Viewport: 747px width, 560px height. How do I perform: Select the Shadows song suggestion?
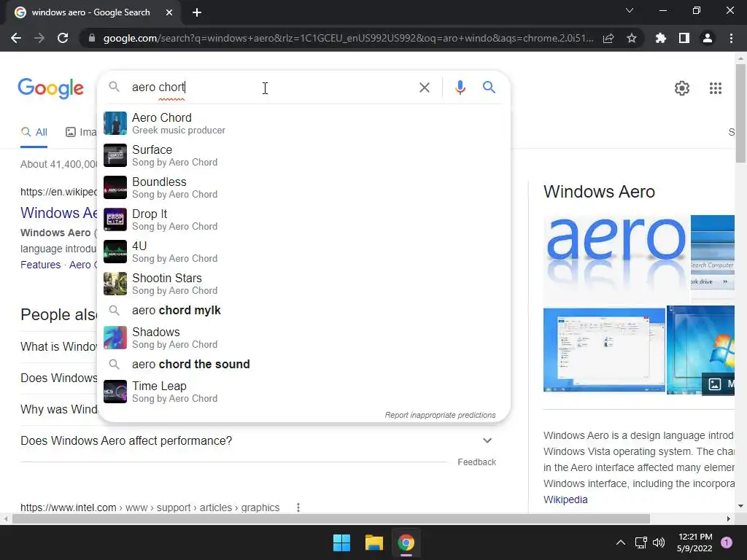[304, 338]
